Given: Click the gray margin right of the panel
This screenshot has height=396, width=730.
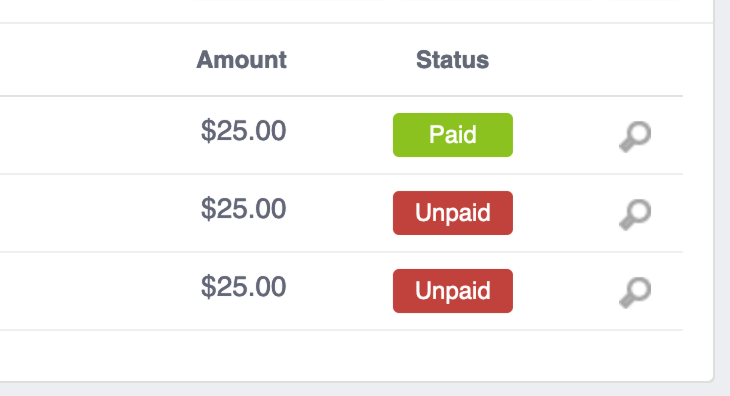Looking at the screenshot, I should point(723,186).
